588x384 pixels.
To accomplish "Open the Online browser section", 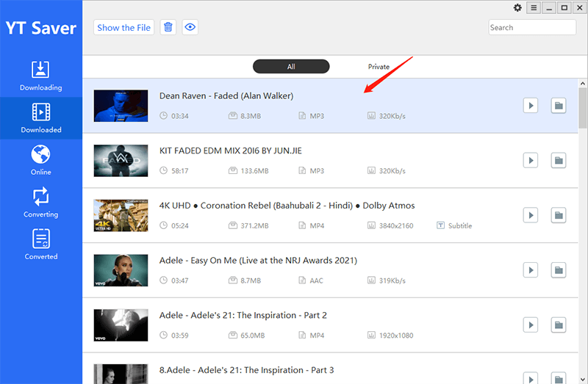I will [41, 160].
